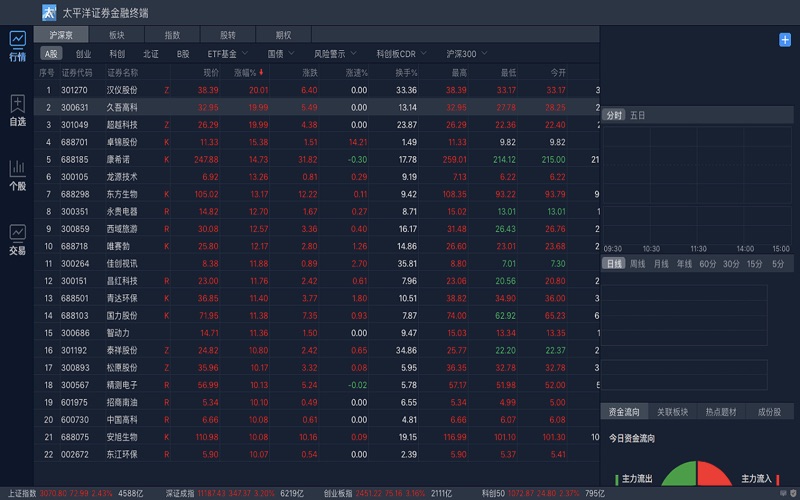Open the 交易 trading sidebar icon
This screenshot has height=500, width=800.
click(x=17, y=239)
